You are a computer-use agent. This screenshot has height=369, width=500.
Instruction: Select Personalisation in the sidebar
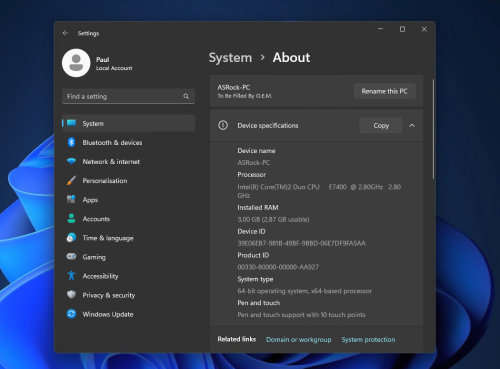tap(129, 181)
